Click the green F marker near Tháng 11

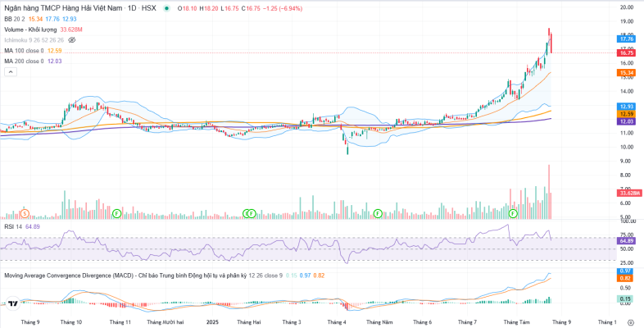click(x=116, y=213)
